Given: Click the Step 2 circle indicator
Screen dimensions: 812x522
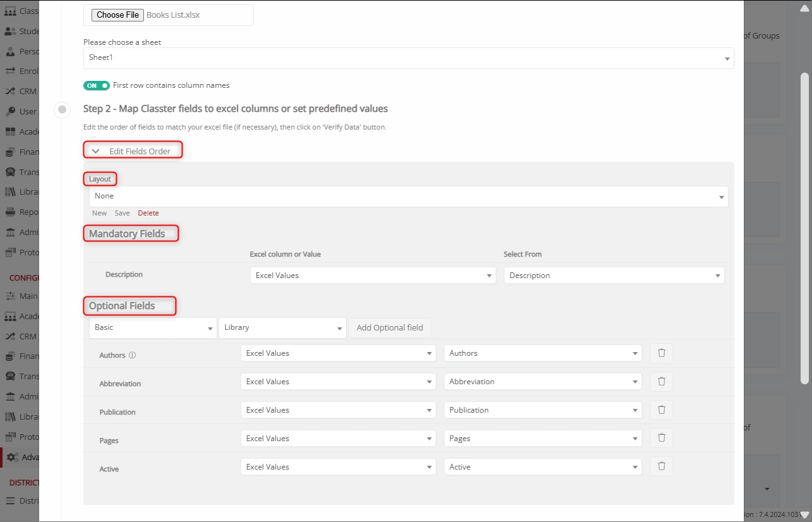Looking at the screenshot, I should pos(62,109).
